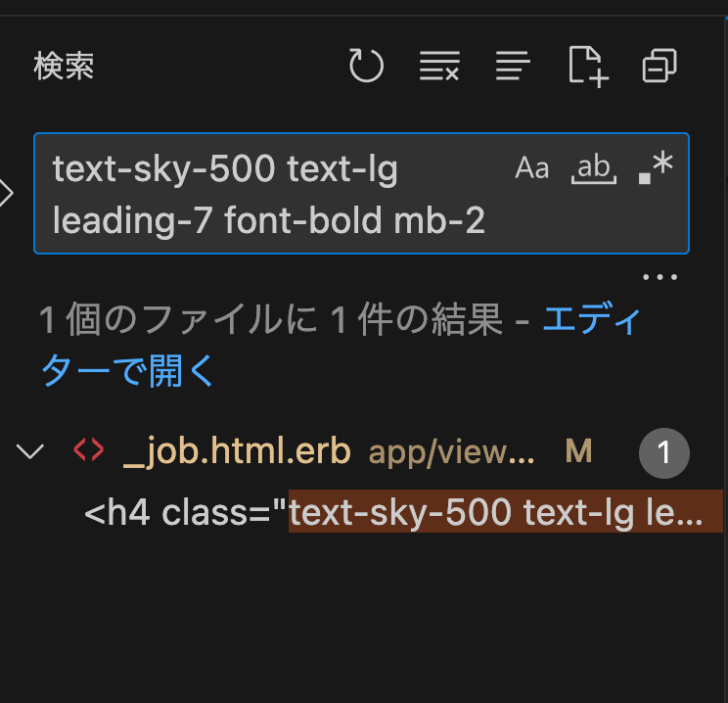Expand the replace field chevron

[6, 193]
